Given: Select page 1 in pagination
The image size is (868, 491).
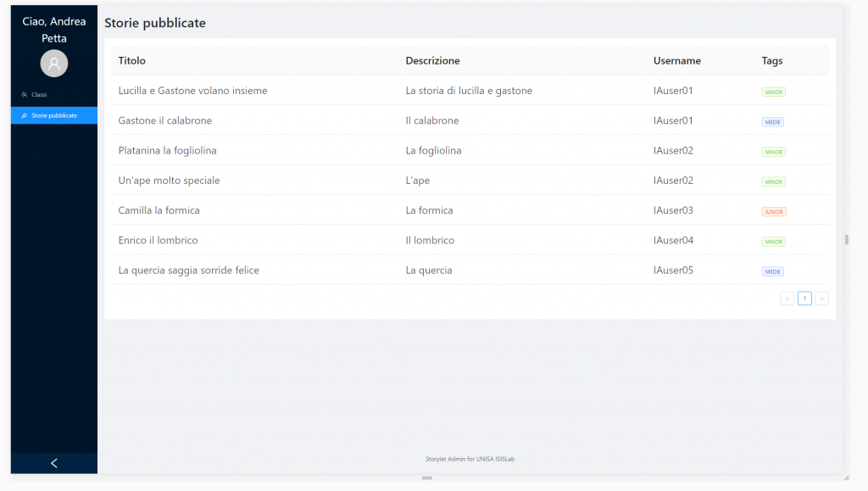Looking at the screenshot, I should [804, 299].
